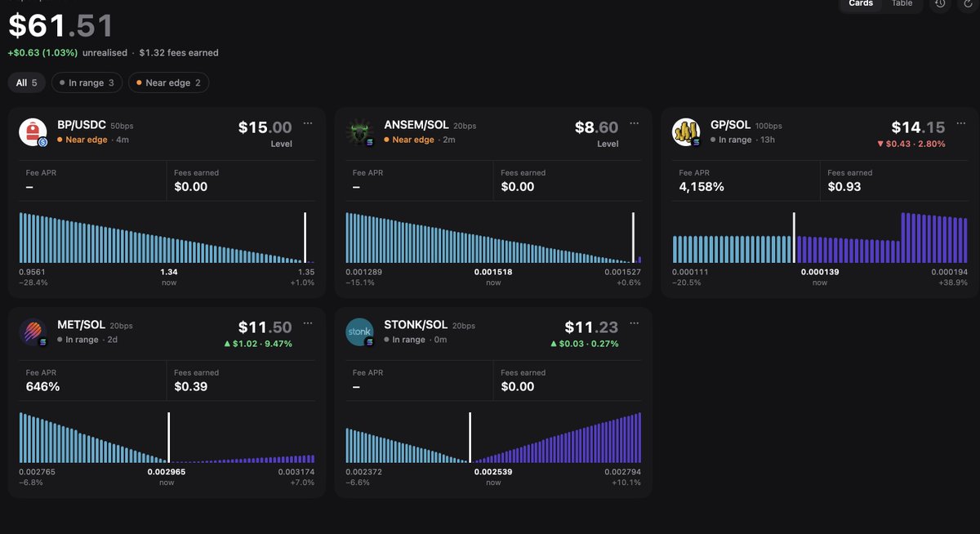Click the GP/SOL 100bps fee tier
Screen dimensions: 980x534
768,127
